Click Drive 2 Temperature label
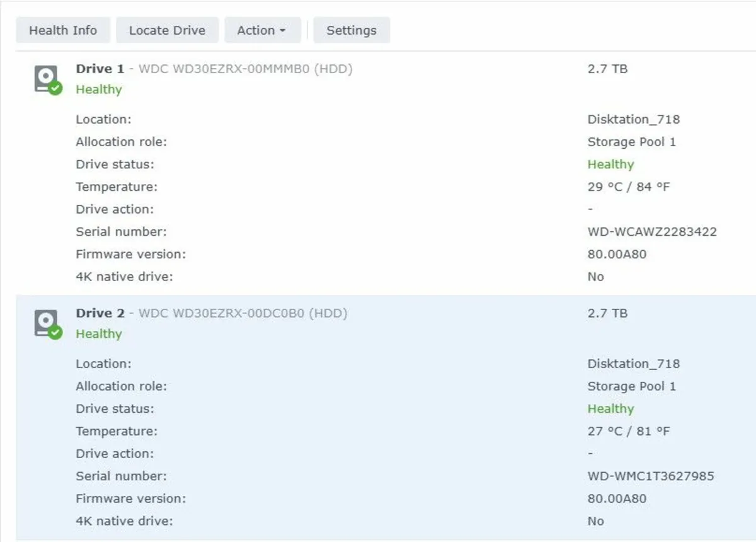This screenshot has width=756, height=542. pos(117,432)
